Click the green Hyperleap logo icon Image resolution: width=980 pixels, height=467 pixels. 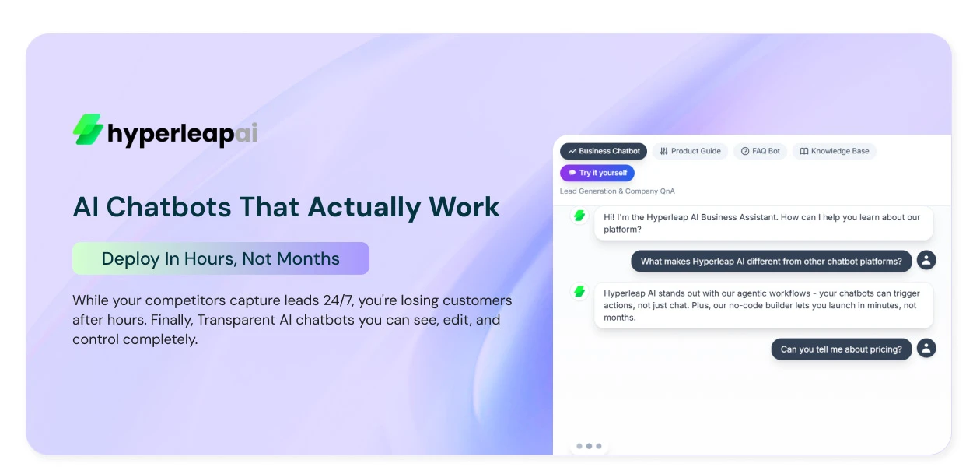click(x=88, y=130)
